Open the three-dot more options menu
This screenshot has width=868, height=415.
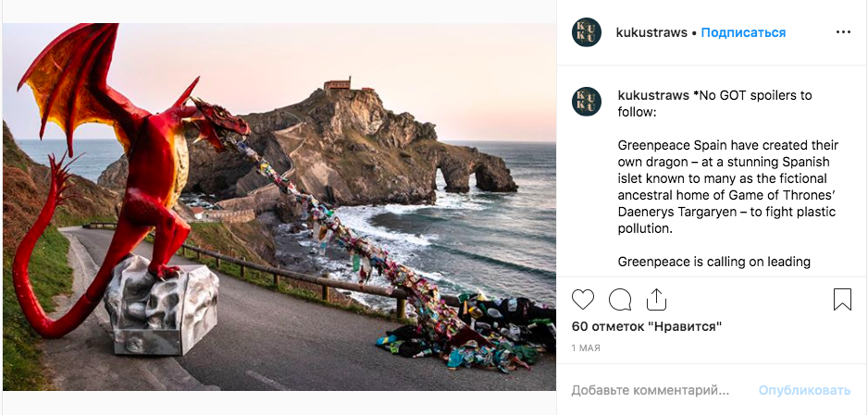[843, 32]
